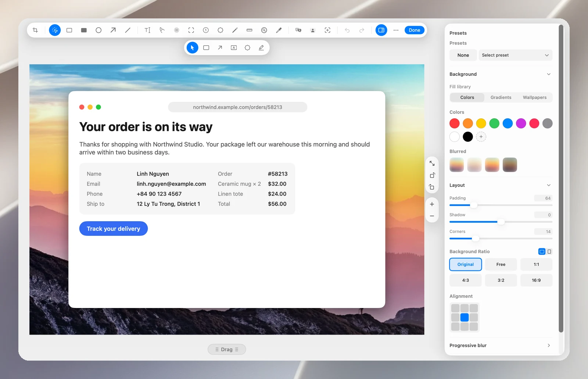Select the pencil edit tool in sub-toolbar
Screen dimensions: 588x379
tap(261, 48)
